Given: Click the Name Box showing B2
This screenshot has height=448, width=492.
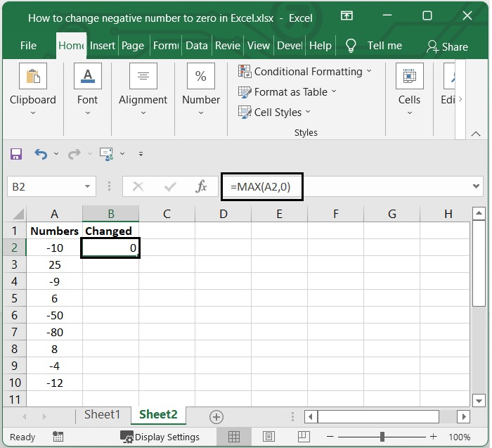Looking at the screenshot, I should click(x=52, y=186).
